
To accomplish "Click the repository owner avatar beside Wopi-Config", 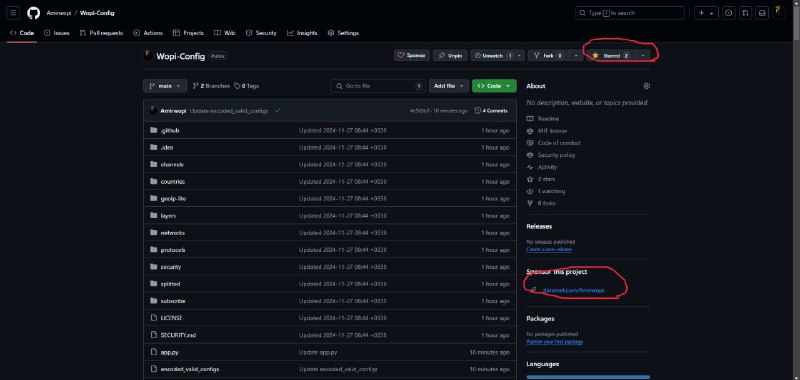I will (148, 56).
